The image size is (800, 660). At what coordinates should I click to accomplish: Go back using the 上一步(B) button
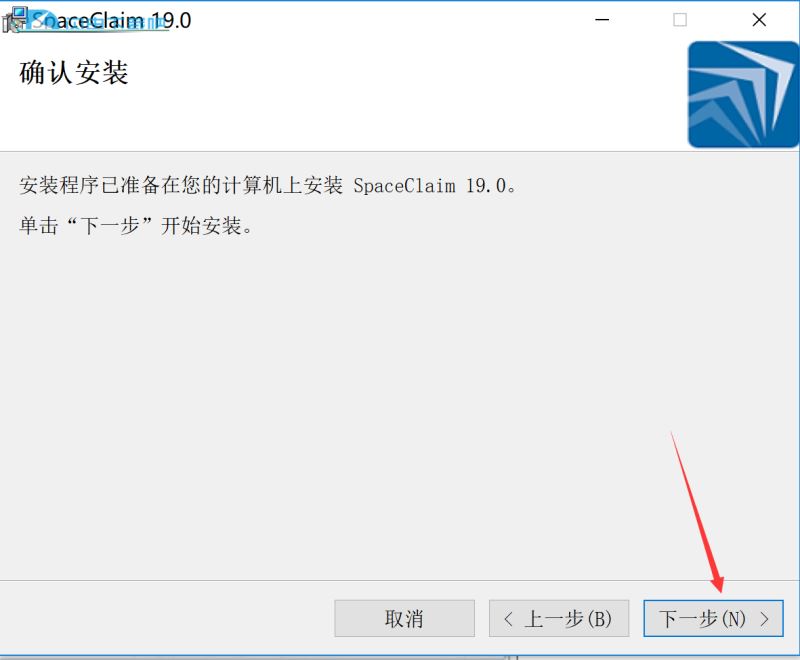559,619
